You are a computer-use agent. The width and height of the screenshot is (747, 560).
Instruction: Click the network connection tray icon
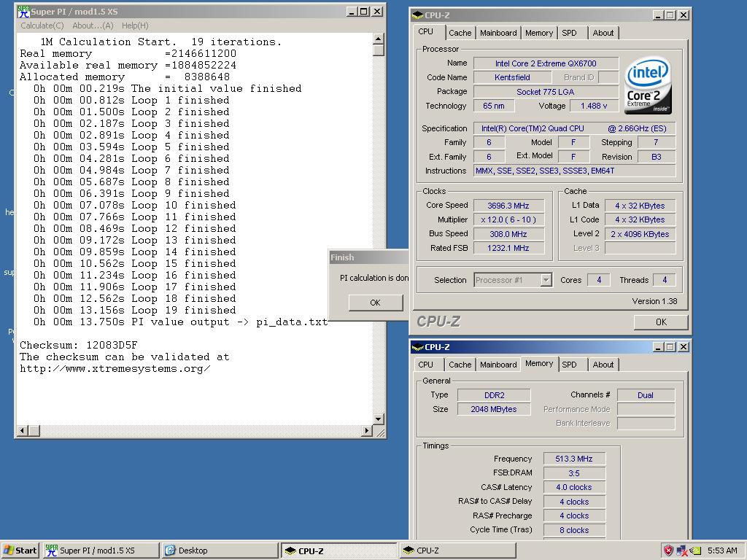coord(682,551)
